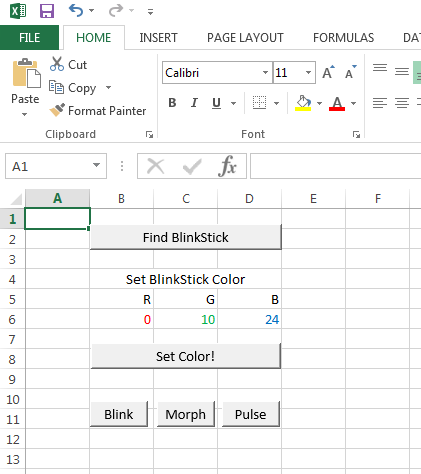This screenshot has width=421, height=474.
Task: Open the FILE tab
Action: click(29, 38)
